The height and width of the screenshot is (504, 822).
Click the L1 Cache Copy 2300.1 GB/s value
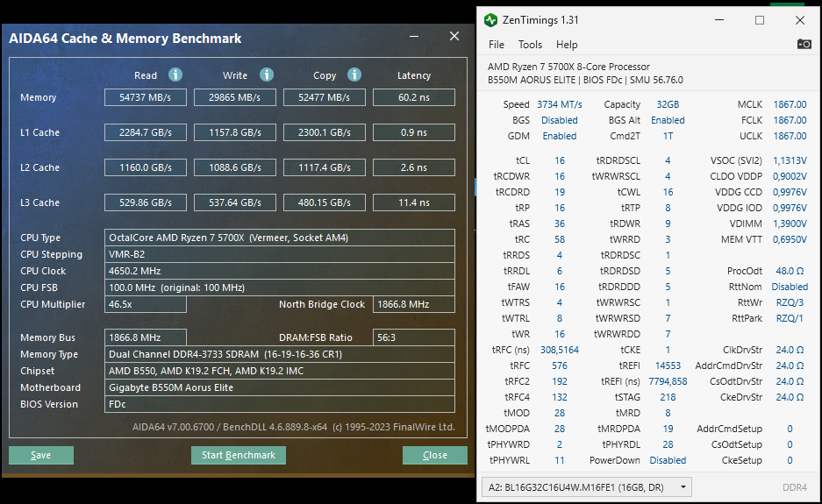[324, 132]
